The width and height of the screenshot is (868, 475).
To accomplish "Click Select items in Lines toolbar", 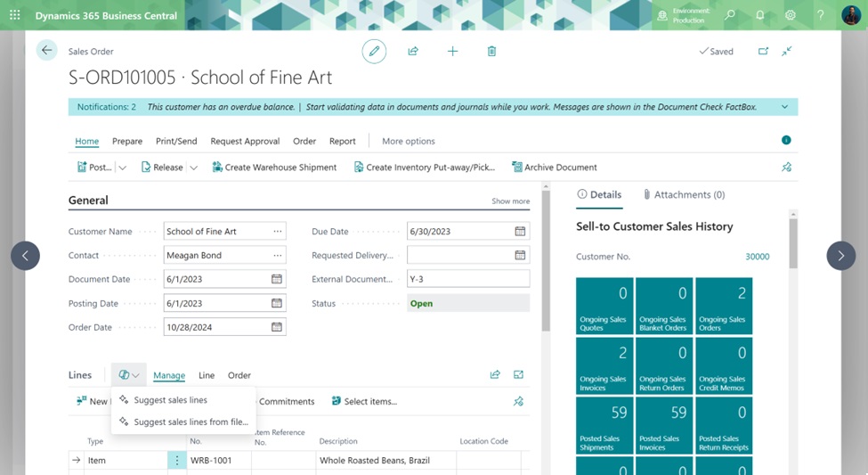I will tap(364, 401).
